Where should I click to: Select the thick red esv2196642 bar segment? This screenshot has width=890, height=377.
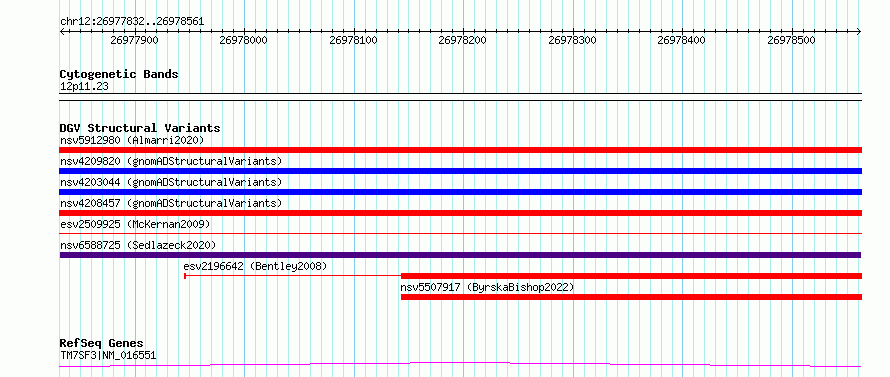pyautogui.click(x=631, y=276)
